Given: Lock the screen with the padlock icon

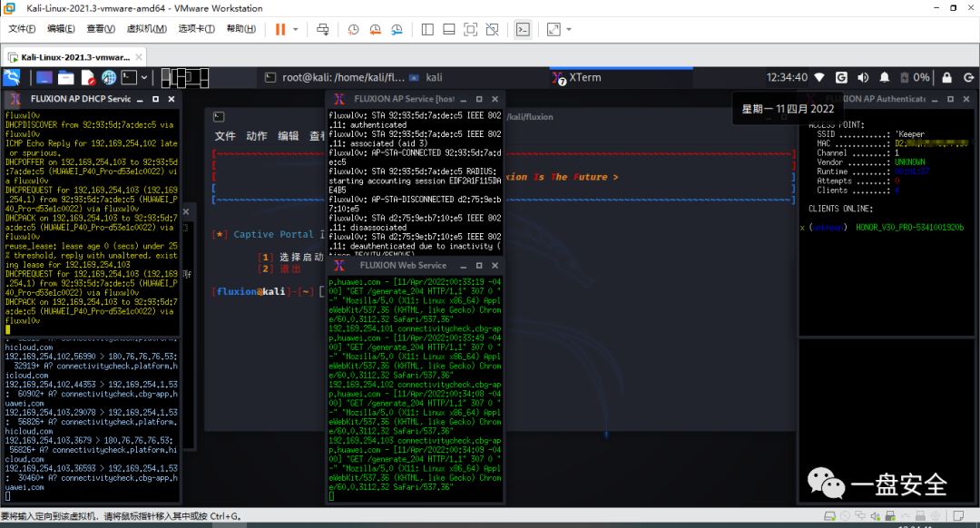Looking at the screenshot, I should pos(946,77).
